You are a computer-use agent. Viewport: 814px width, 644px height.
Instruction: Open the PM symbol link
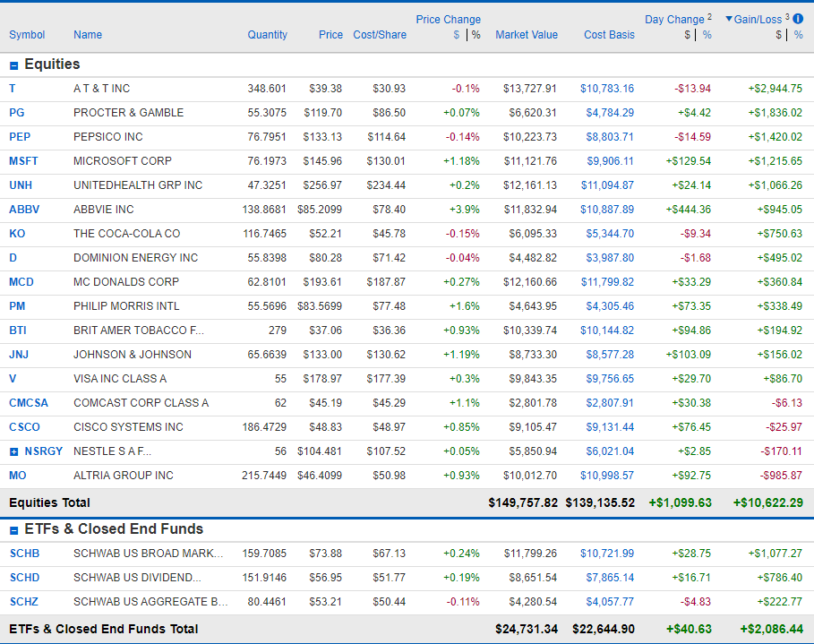pos(17,306)
